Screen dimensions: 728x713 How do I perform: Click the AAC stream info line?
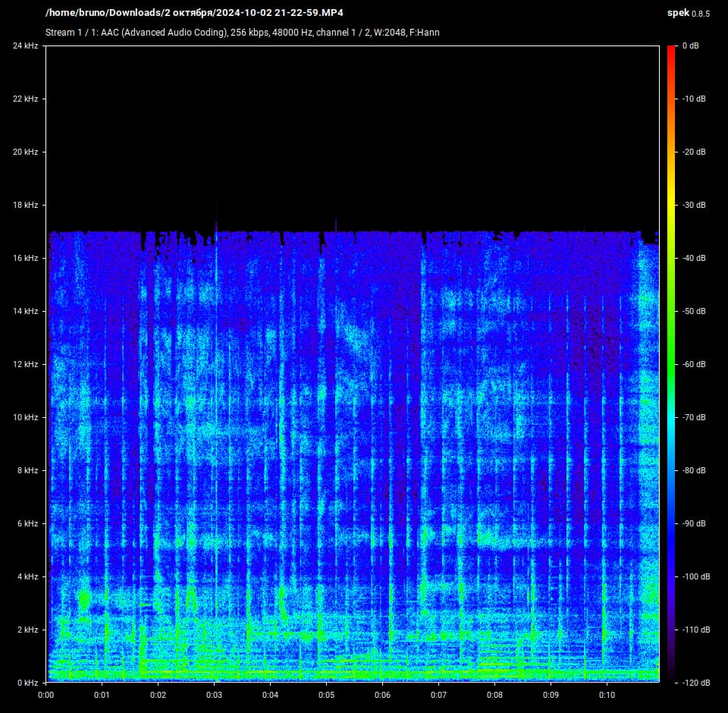click(242, 33)
